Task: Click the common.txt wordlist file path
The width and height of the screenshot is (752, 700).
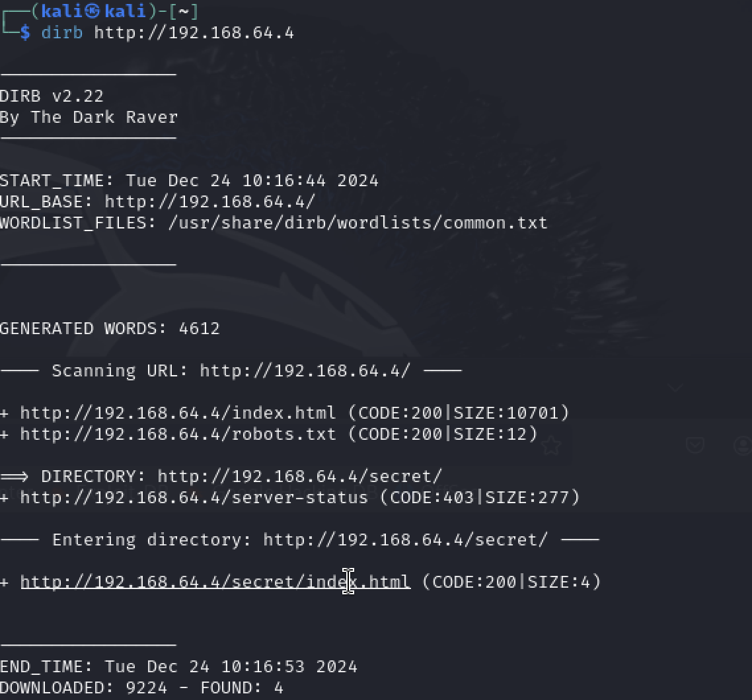Action: tap(357, 223)
